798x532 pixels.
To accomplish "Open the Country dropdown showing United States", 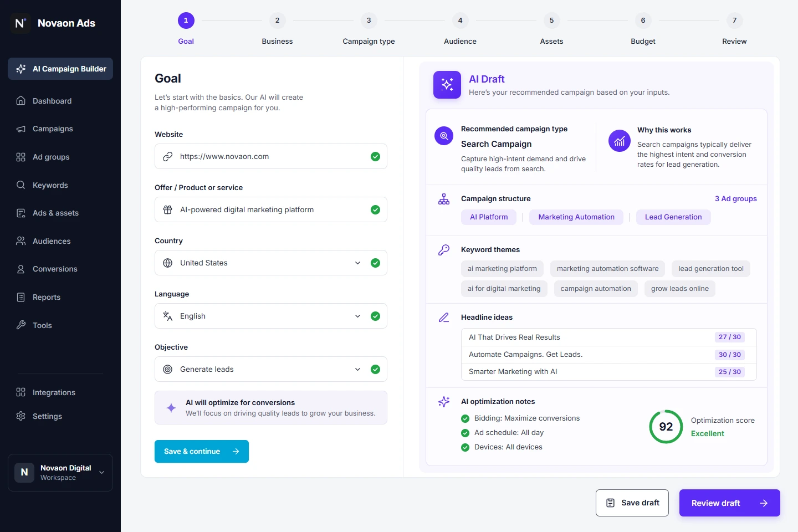I will point(271,263).
